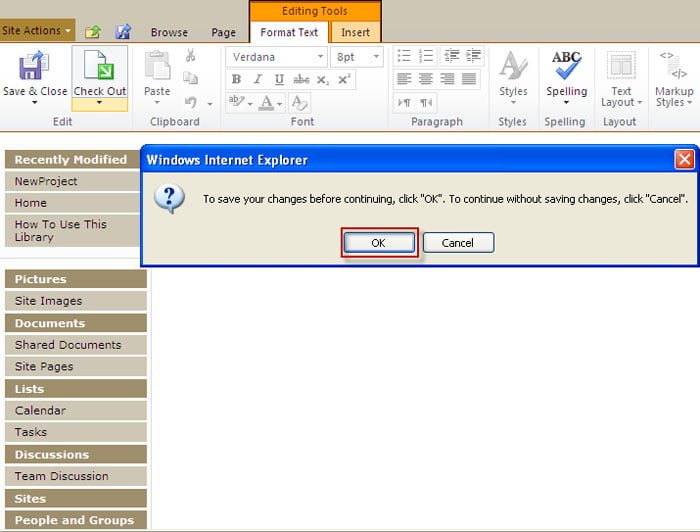Click the Documents heading

coord(76,323)
